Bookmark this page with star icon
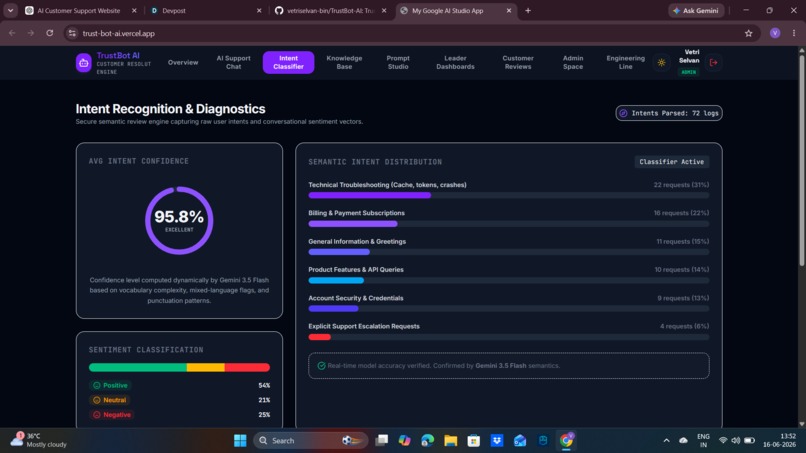 tap(748, 33)
